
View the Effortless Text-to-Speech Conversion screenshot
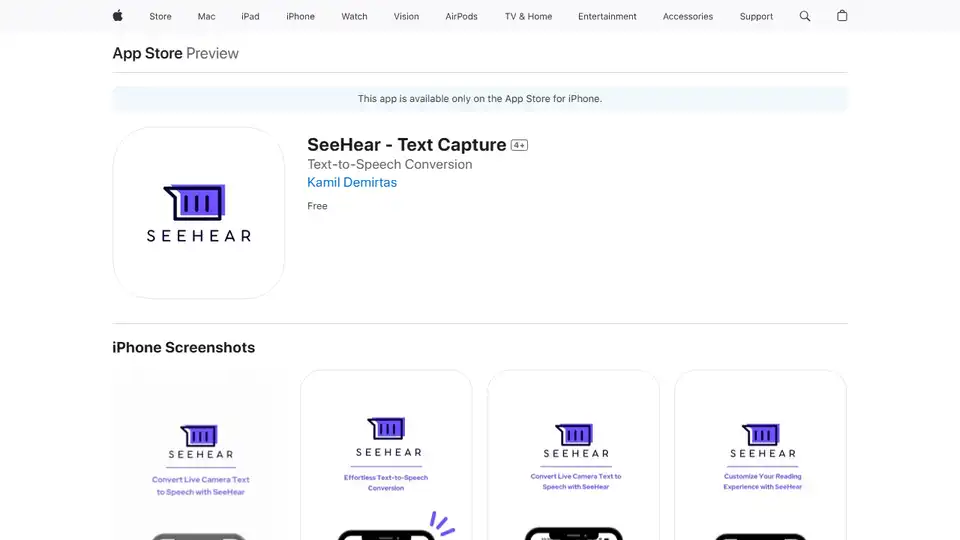386,455
